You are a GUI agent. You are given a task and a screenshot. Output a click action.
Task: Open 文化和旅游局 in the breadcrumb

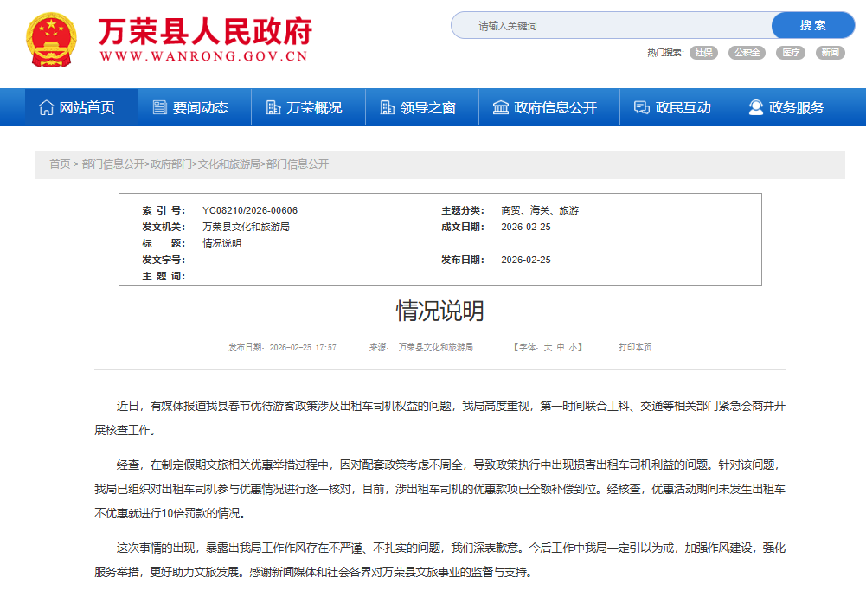point(228,164)
